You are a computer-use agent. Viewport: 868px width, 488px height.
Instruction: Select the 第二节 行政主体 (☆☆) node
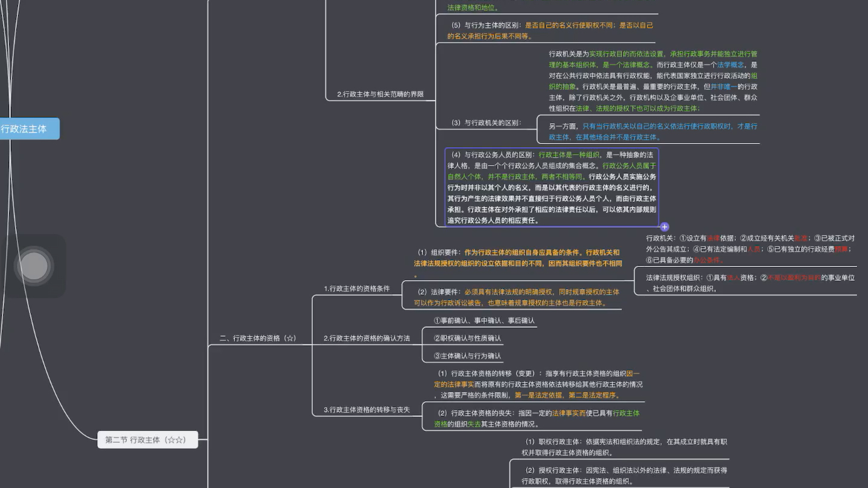(148, 440)
